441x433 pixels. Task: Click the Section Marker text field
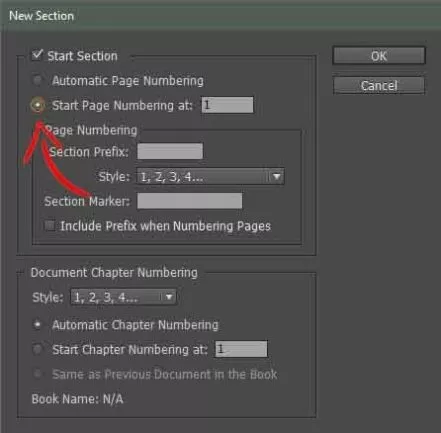pos(190,201)
